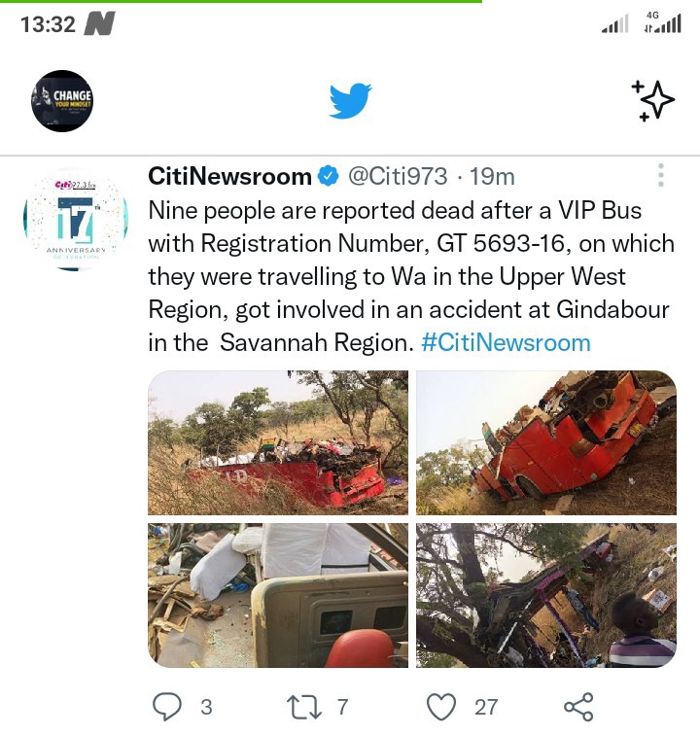The height and width of the screenshot is (736, 700).
Task: Open the #CitiNewsroom hashtag
Action: coord(506,342)
